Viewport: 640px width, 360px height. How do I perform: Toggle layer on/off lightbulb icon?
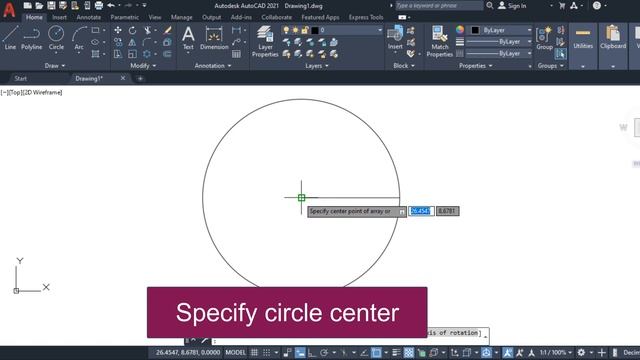tap(286, 30)
